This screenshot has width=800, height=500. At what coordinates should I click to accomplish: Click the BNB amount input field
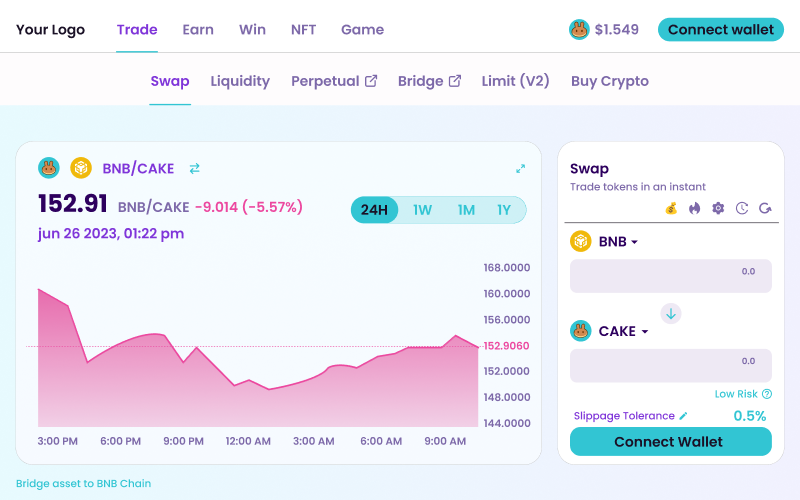[x=671, y=276]
